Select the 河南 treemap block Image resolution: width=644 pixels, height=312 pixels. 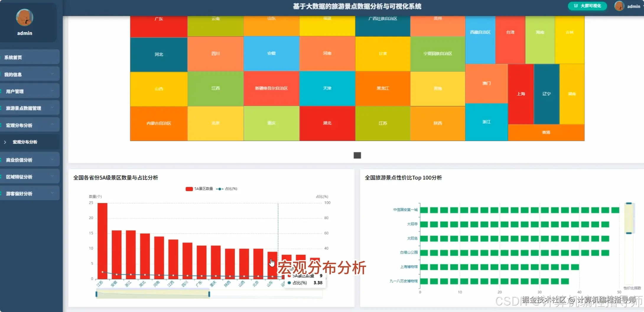point(327,54)
